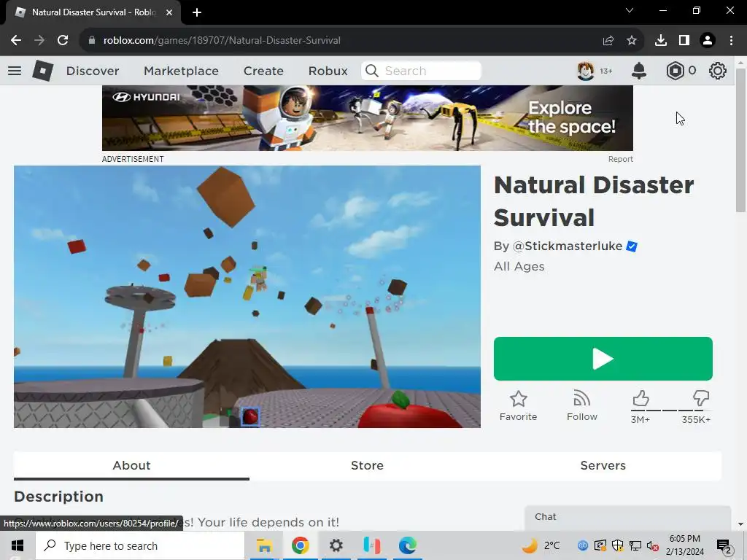Open the @Stickmasterluke creator profile
This screenshot has height=560, width=747.
[x=568, y=246]
